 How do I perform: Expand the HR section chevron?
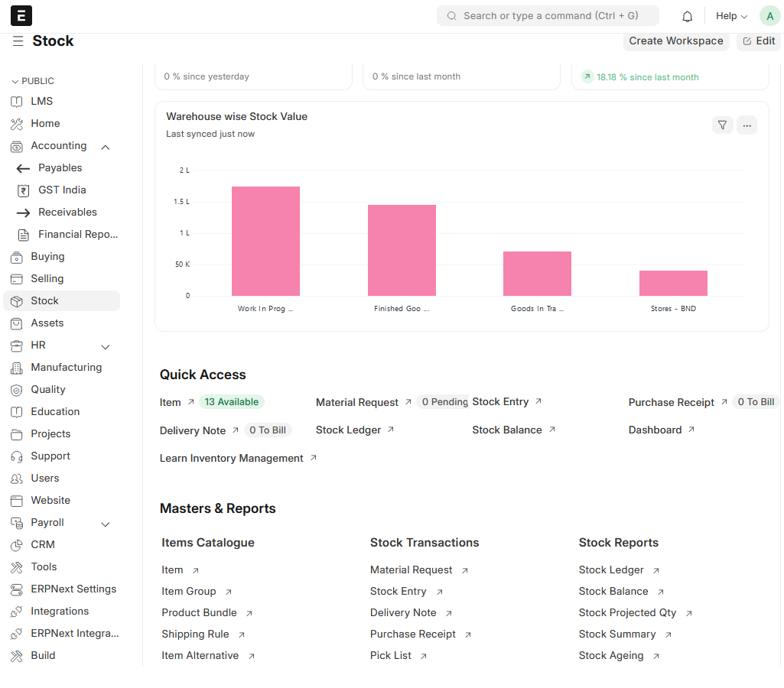click(x=106, y=346)
